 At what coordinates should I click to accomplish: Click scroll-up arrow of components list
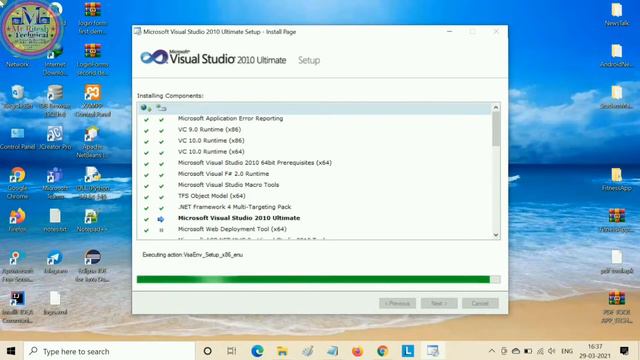pos(496,107)
